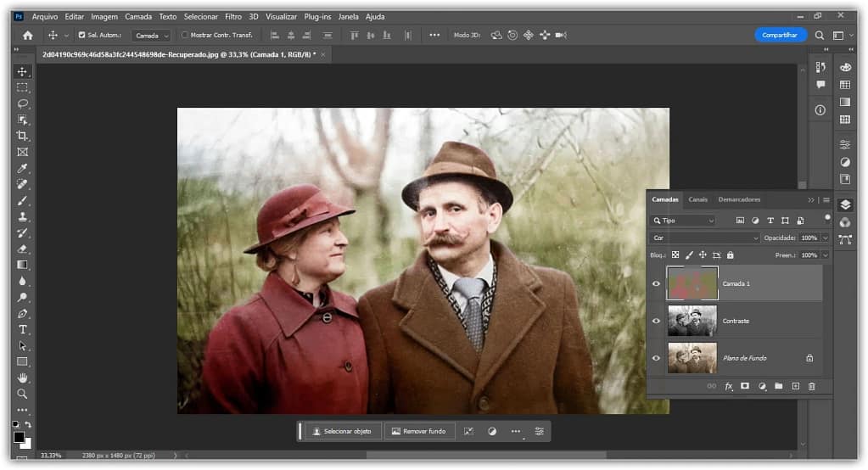Screen dimensions: 868x470
Task: Open the Cor blend mode dropdown
Action: pyautogui.click(x=705, y=238)
